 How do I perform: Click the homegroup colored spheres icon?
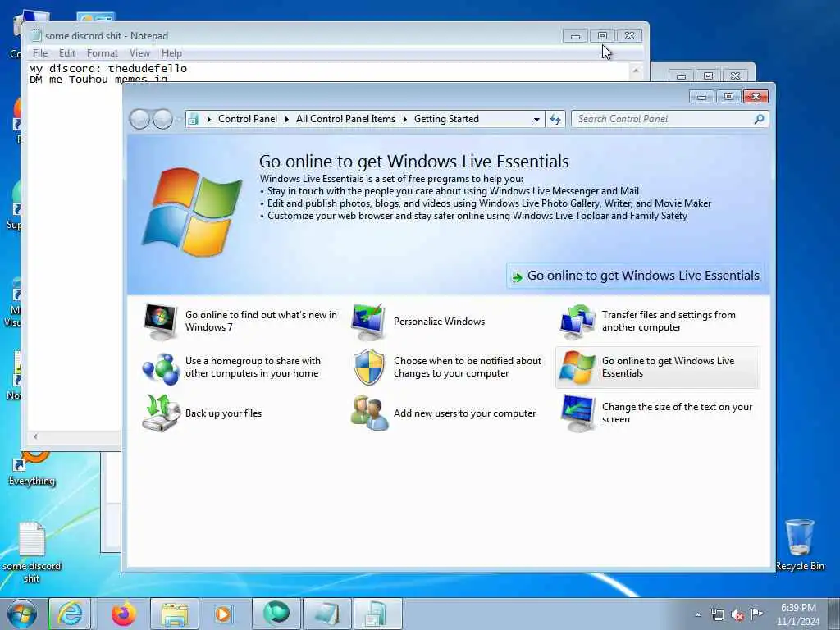(x=160, y=368)
